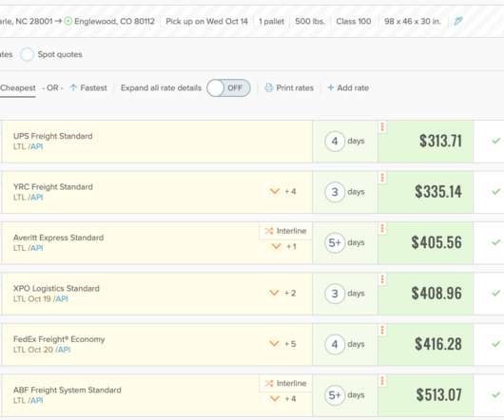Image resolution: width=504 pixels, height=420 pixels.
Task: Click the ABF Freight Interline shuffle icon
Action: coord(269,383)
